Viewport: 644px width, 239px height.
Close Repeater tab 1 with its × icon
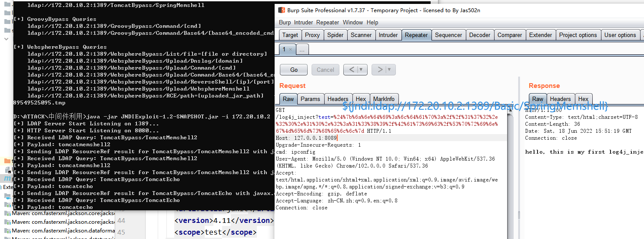[291, 50]
